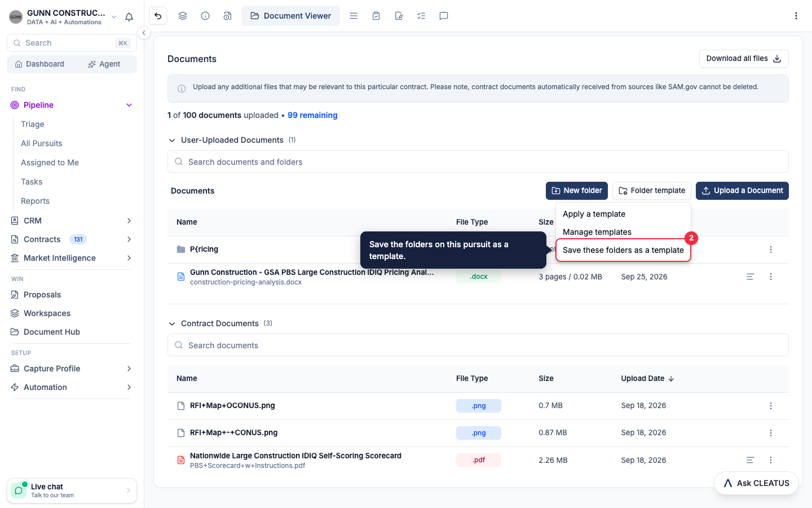
Task: Open the notifications bell
Action: pos(129,17)
